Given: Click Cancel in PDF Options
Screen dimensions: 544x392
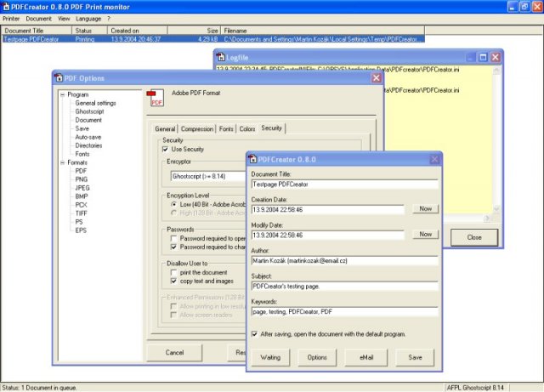Looking at the screenshot, I should (174, 352).
